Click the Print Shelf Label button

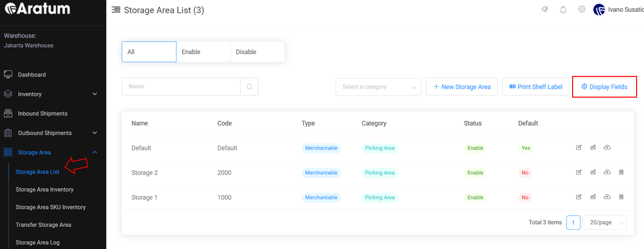point(536,87)
